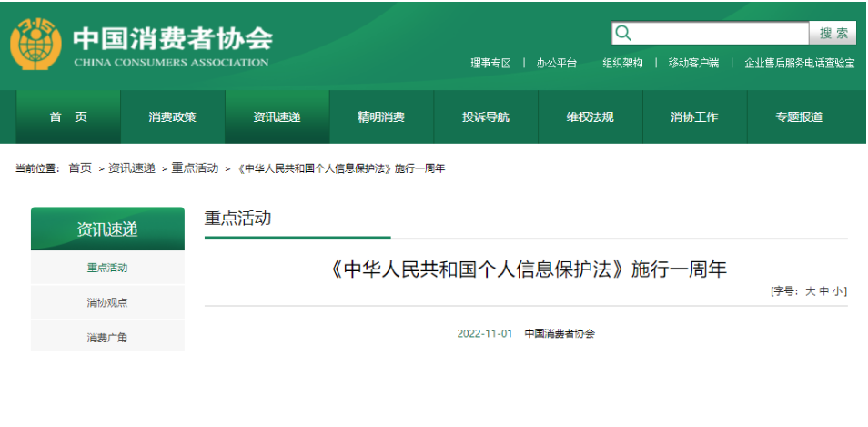The width and height of the screenshot is (868, 427).
Task: Open 移动客户端 link
Action: pos(693,63)
